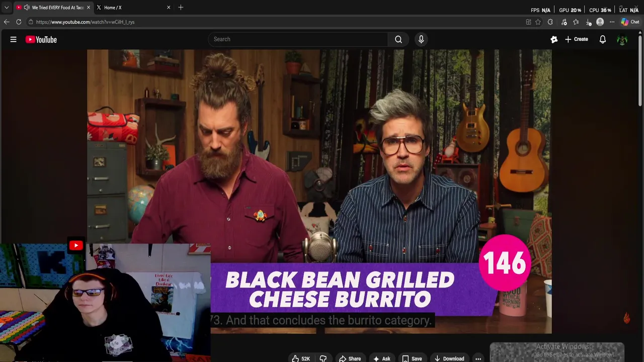
Task: Click the LAT N/A overlay stat
Action: coord(628,10)
